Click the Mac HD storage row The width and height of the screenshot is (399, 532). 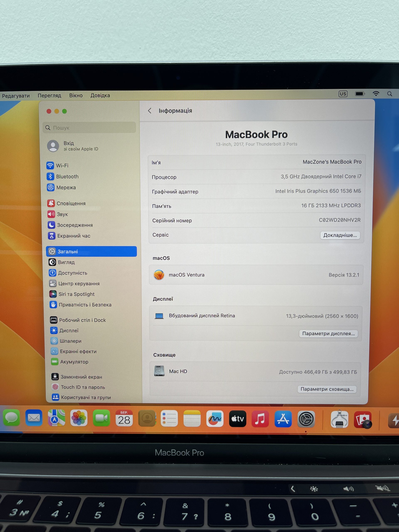coord(255,372)
